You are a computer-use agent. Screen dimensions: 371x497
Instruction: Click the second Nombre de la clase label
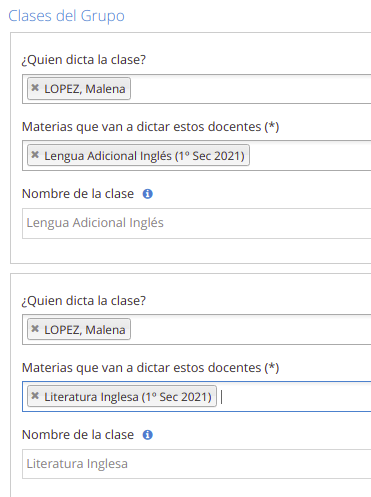point(78,435)
